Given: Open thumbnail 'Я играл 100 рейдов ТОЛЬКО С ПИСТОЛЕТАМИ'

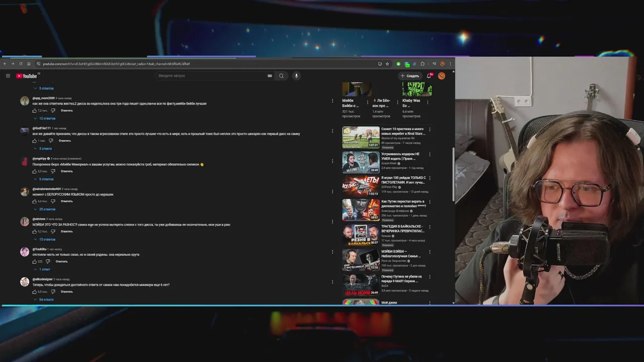Looking at the screenshot, I should click(x=361, y=186).
